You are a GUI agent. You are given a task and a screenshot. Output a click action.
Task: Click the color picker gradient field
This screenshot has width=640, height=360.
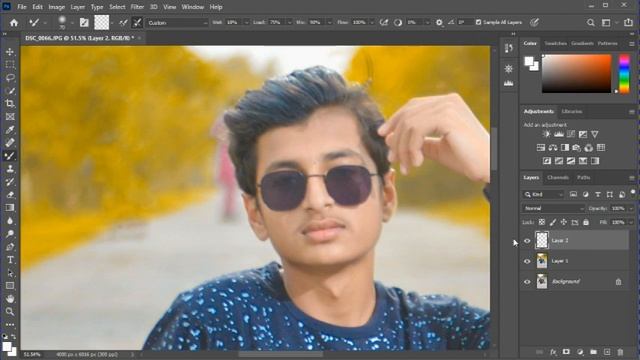tap(576, 73)
